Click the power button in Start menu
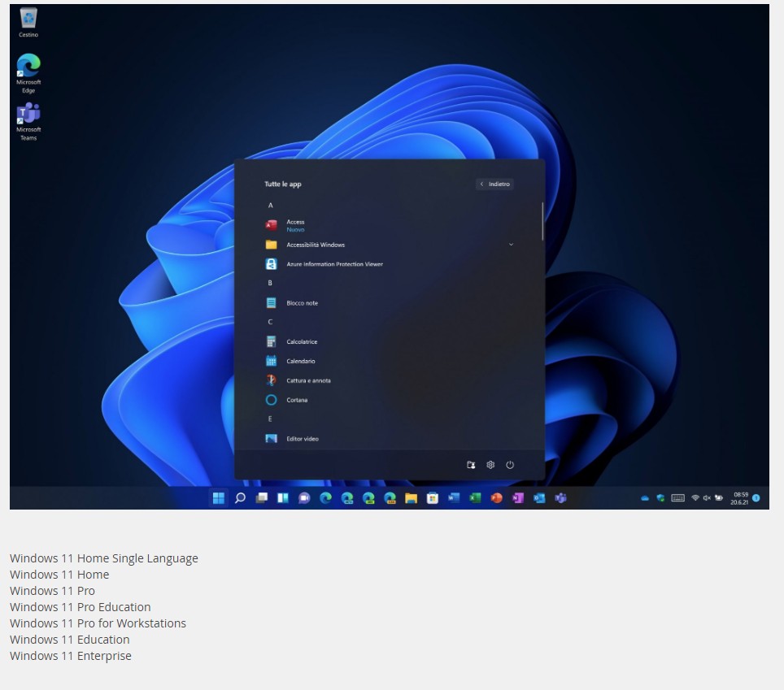The height and width of the screenshot is (690, 784). tap(510, 465)
